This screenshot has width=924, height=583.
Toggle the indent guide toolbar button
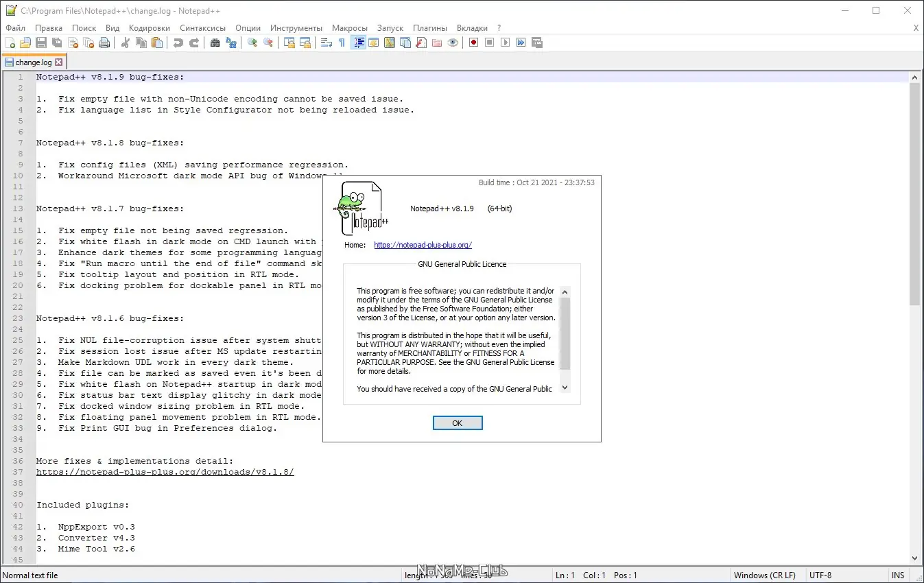[x=358, y=43]
